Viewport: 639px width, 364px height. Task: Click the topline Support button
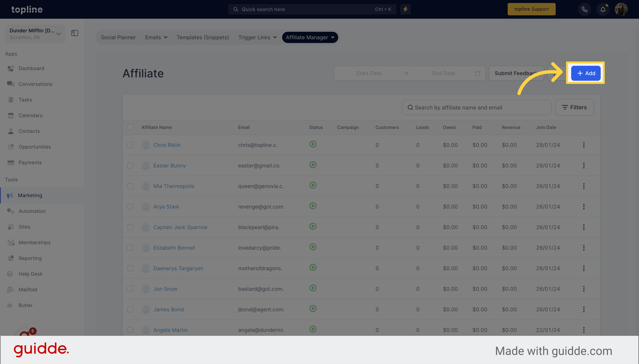(x=531, y=9)
